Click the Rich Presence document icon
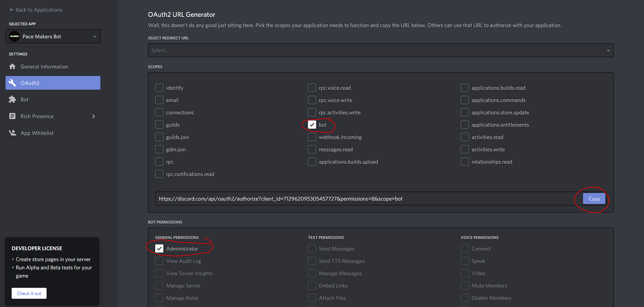This screenshot has width=644, height=307. pyautogui.click(x=12, y=116)
